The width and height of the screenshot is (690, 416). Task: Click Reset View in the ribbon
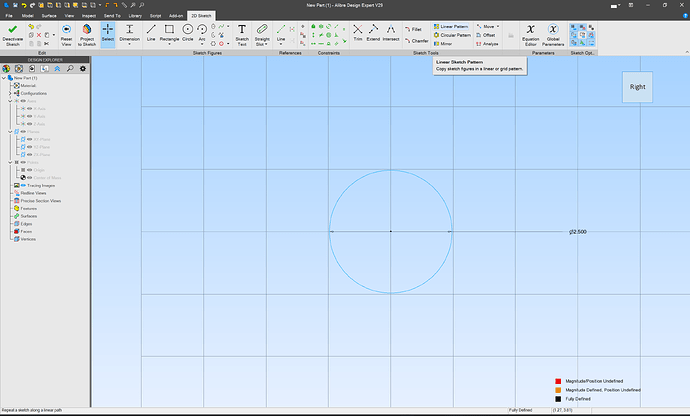click(x=66, y=35)
